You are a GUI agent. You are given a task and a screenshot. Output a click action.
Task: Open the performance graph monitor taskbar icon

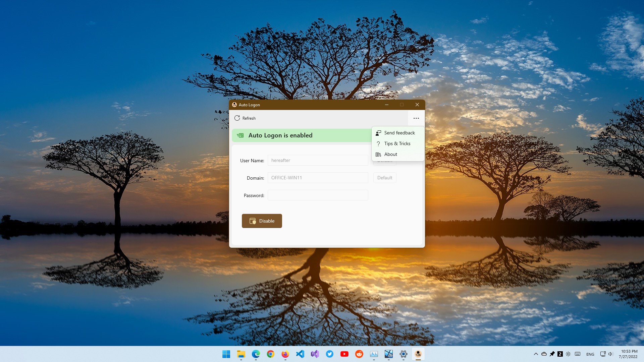point(374,354)
